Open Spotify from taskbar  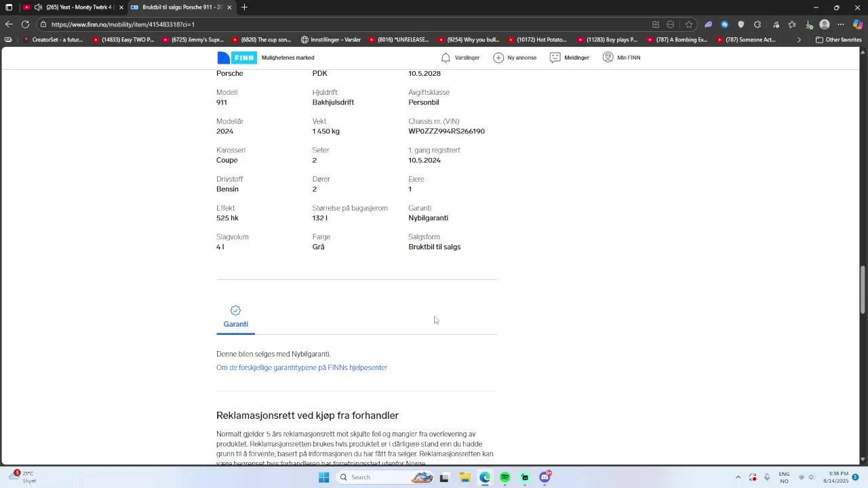tap(505, 478)
